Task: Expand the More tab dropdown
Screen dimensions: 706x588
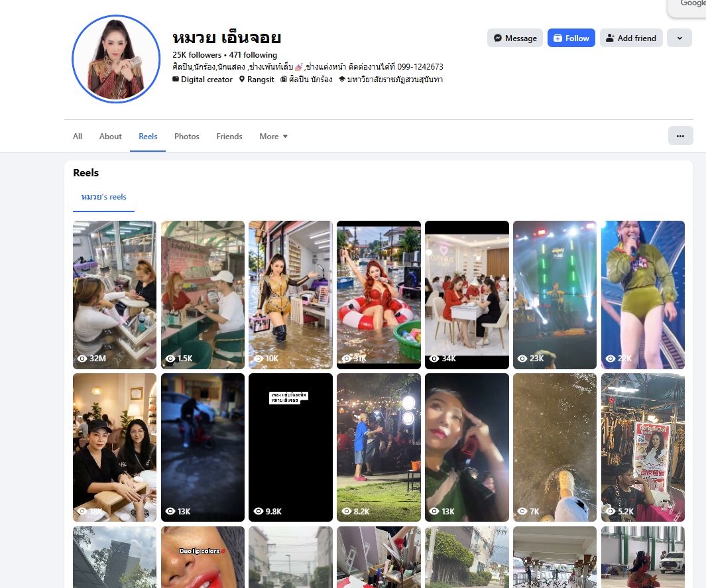Action: click(273, 137)
